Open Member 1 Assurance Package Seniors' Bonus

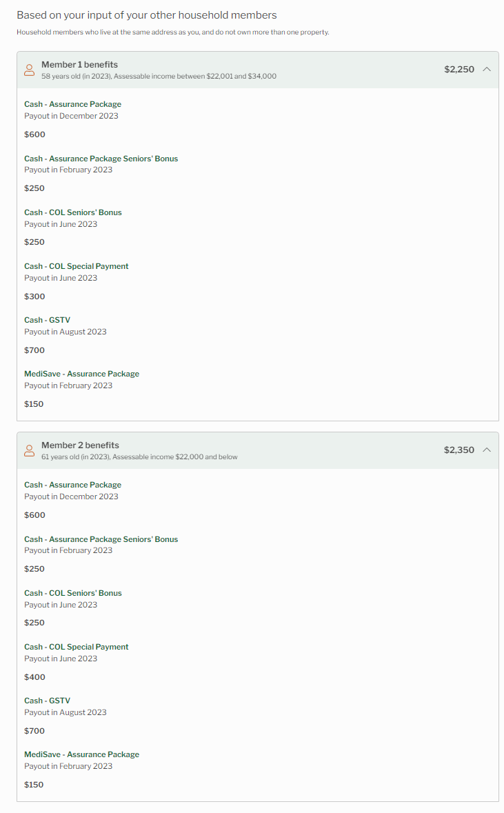(x=101, y=159)
